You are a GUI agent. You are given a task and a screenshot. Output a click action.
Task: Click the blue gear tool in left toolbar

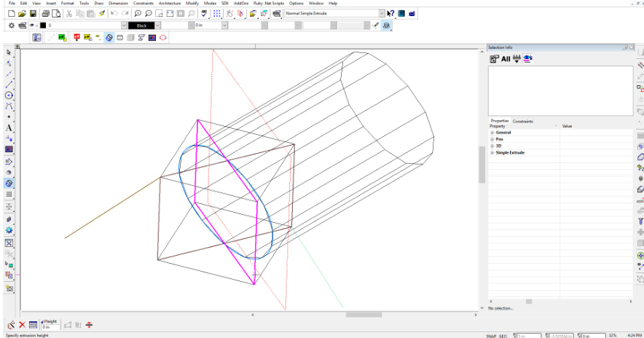[x=9, y=230]
